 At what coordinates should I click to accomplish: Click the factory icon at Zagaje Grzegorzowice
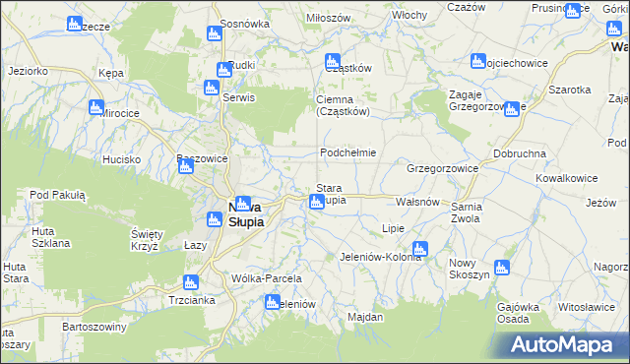coord(512,109)
